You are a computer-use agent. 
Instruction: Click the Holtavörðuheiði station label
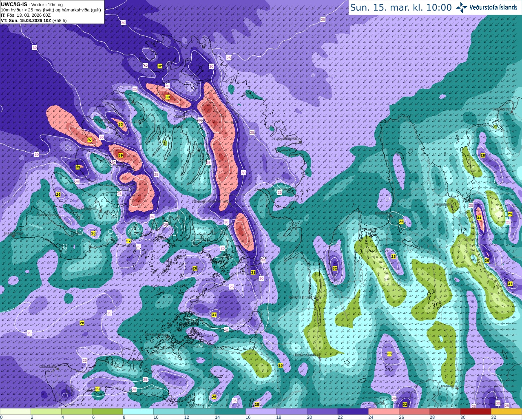point(306,355)
